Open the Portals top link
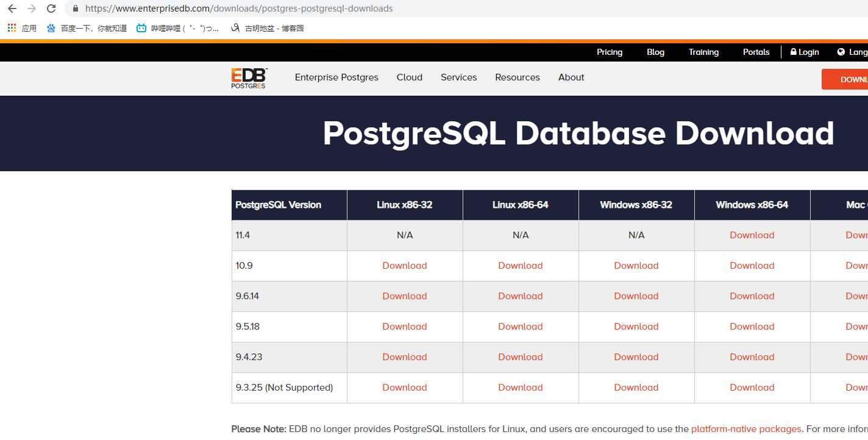 click(756, 52)
